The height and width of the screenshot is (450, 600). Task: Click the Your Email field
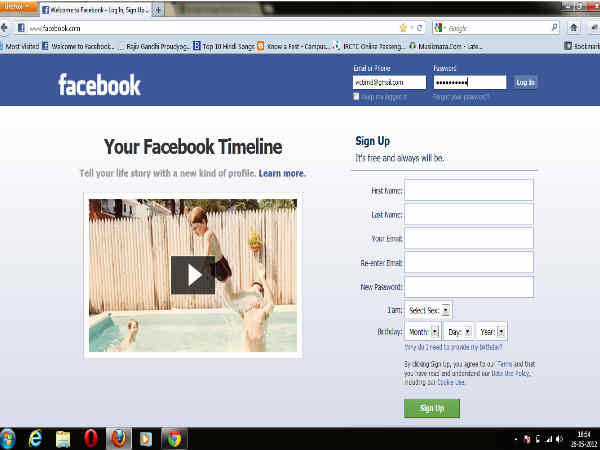[x=469, y=238]
